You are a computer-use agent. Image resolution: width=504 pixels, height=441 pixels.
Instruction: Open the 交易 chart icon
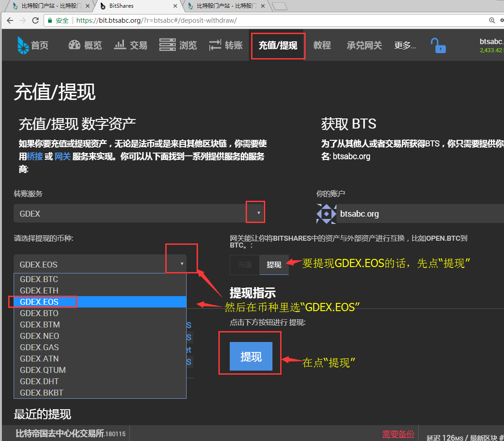coord(120,45)
